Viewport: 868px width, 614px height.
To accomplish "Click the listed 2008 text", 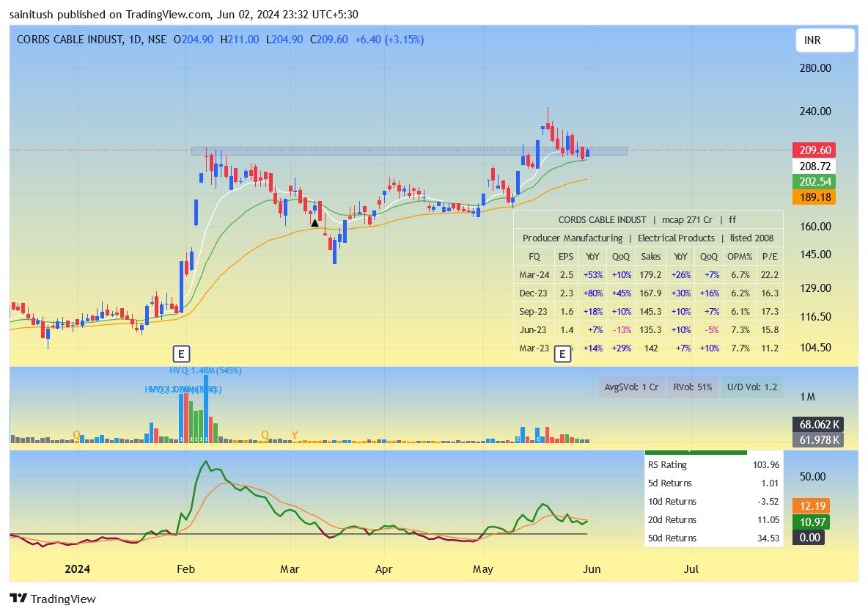I will pos(751,238).
